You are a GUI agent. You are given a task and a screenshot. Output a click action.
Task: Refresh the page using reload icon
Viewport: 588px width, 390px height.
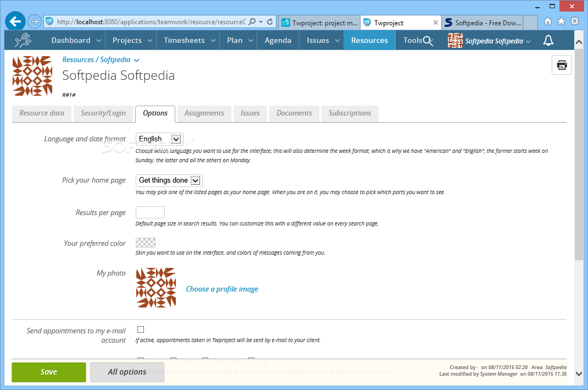click(270, 22)
